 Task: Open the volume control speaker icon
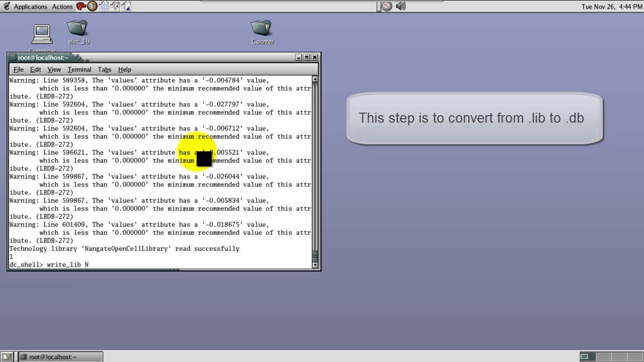tap(400, 6)
